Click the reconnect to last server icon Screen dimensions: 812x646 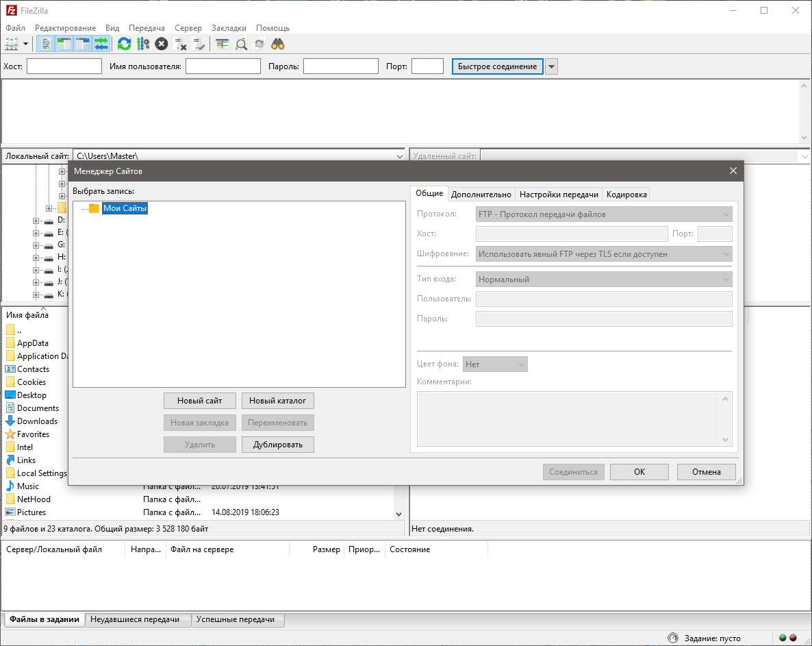[199, 45]
